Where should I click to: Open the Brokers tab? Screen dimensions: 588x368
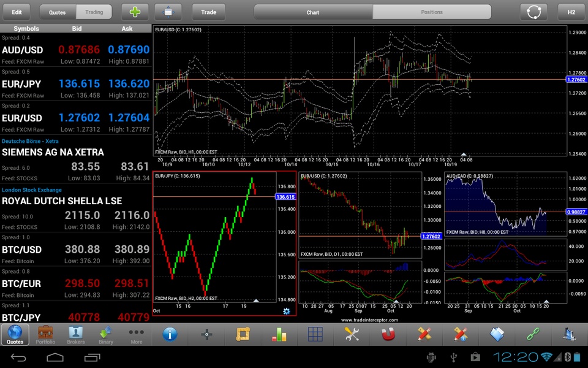[x=76, y=335]
